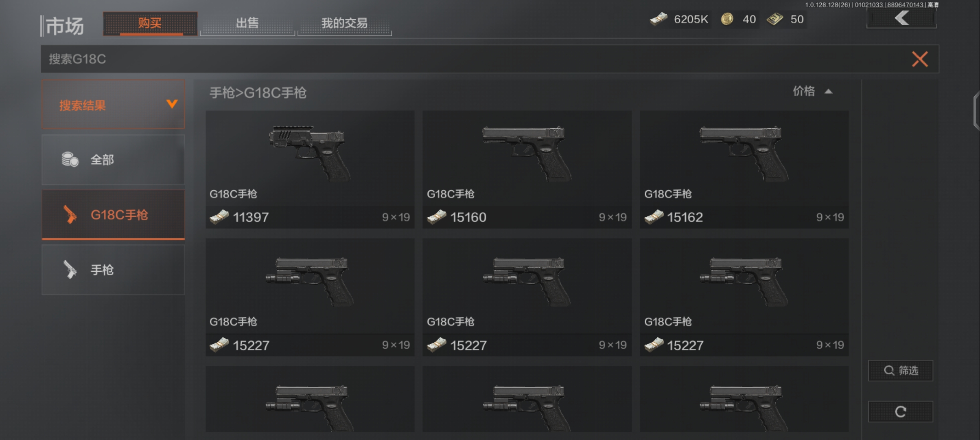Select the G18C手枪 category in sidebar

click(x=113, y=214)
